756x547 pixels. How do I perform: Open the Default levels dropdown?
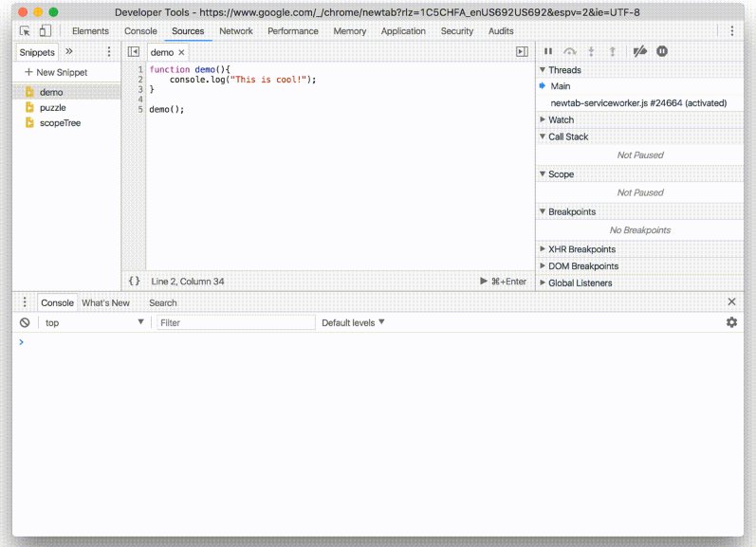tap(353, 322)
